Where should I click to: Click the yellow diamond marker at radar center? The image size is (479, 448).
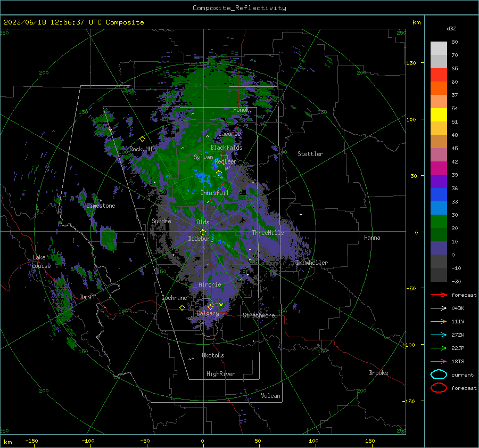tap(203, 232)
